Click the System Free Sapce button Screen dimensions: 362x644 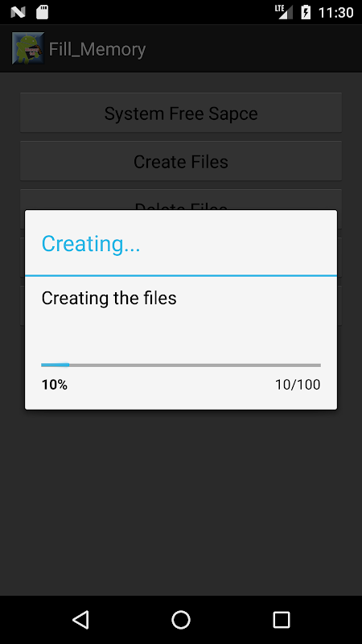click(x=181, y=113)
